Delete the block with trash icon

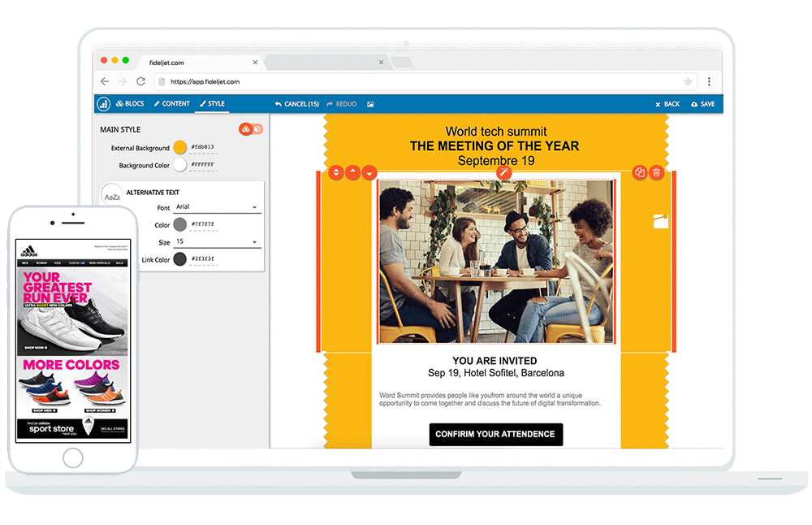(x=657, y=172)
